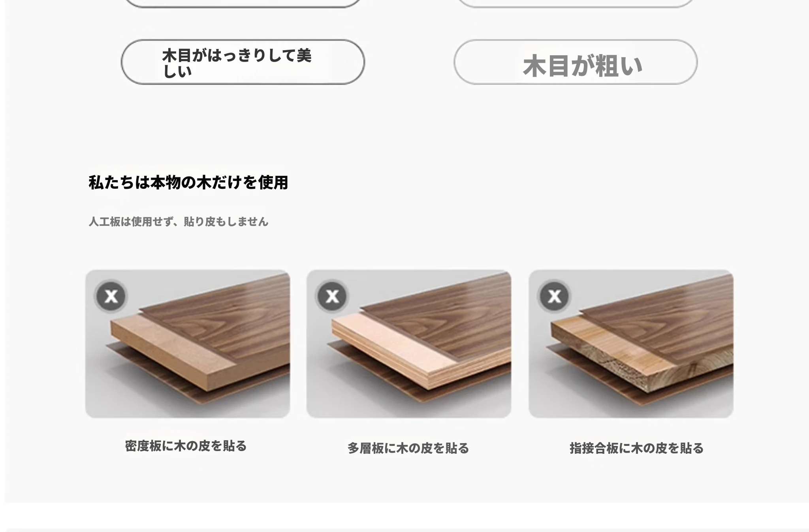Open the finger-joint board veneer thumbnail
The height and width of the screenshot is (532, 809).
pos(631,344)
